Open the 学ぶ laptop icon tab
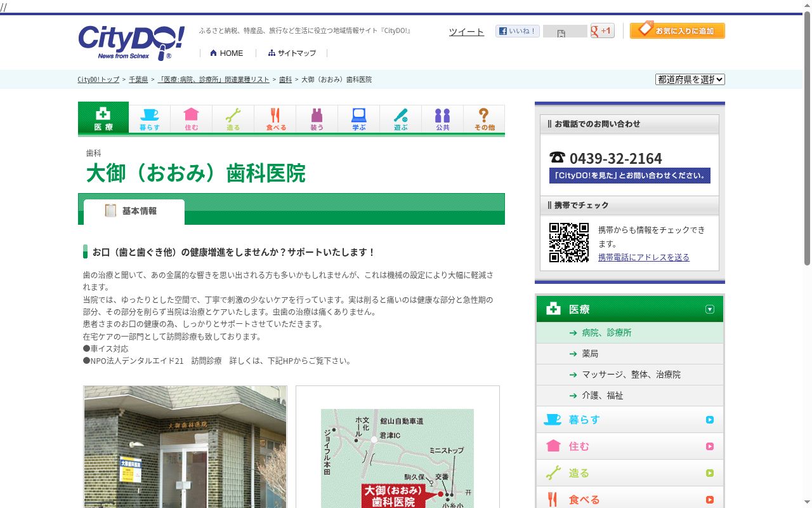 point(359,119)
